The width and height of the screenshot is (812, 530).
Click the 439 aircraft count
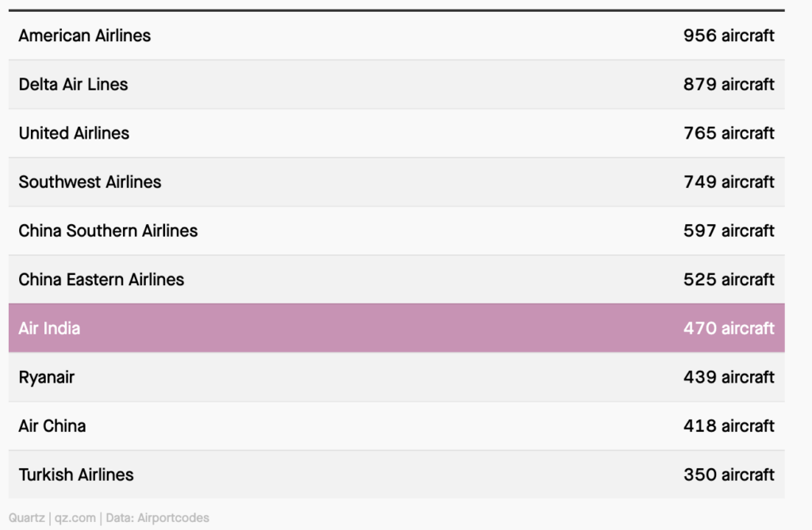729,377
